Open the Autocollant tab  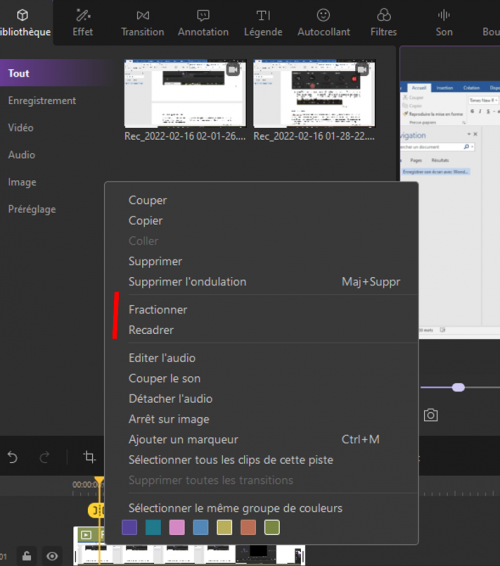pyautogui.click(x=323, y=23)
